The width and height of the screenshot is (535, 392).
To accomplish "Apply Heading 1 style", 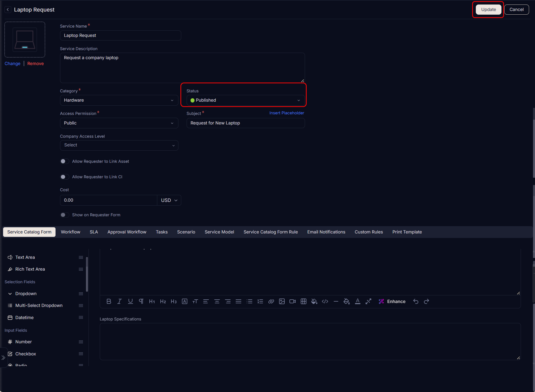I will click(x=152, y=301).
